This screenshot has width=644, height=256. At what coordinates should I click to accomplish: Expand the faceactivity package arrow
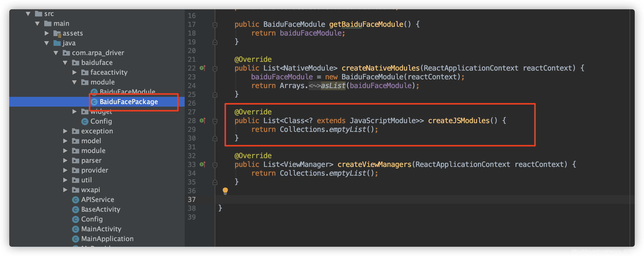click(75, 72)
